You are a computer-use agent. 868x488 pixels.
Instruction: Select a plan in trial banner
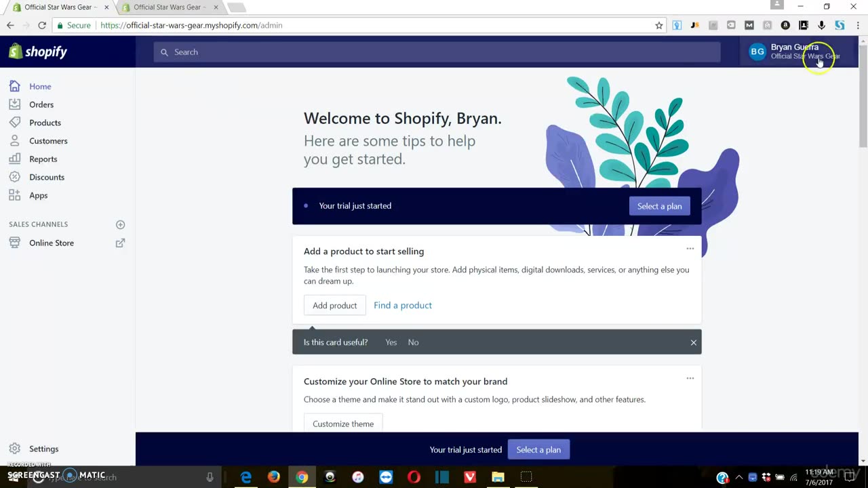660,206
